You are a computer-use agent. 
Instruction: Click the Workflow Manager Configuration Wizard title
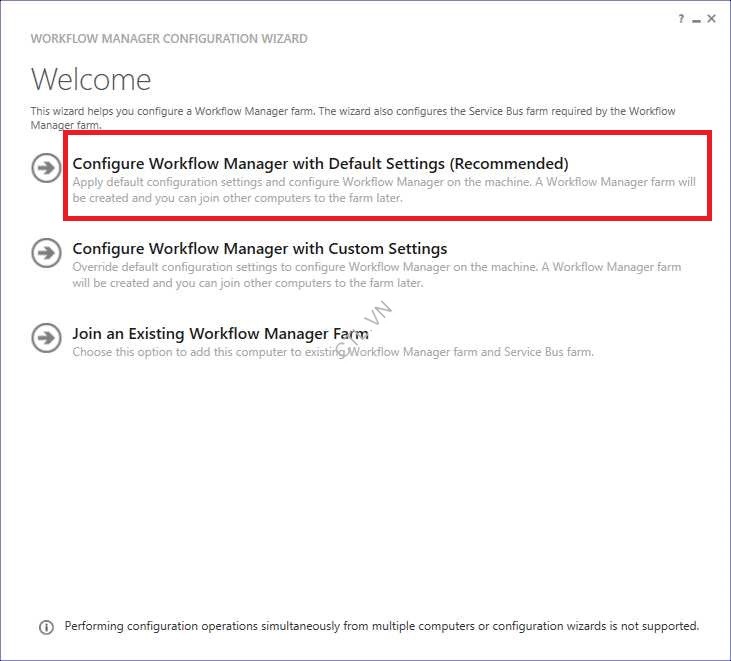[169, 39]
